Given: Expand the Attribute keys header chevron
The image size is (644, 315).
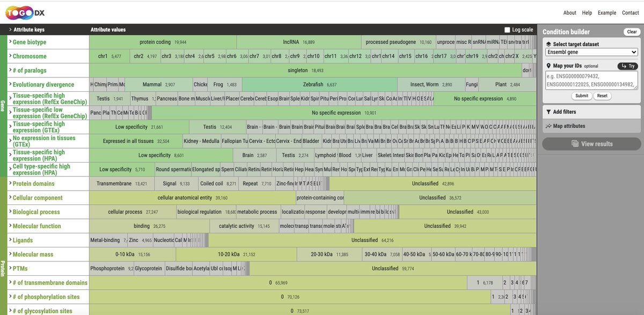Looking at the screenshot, I should click(10, 30).
